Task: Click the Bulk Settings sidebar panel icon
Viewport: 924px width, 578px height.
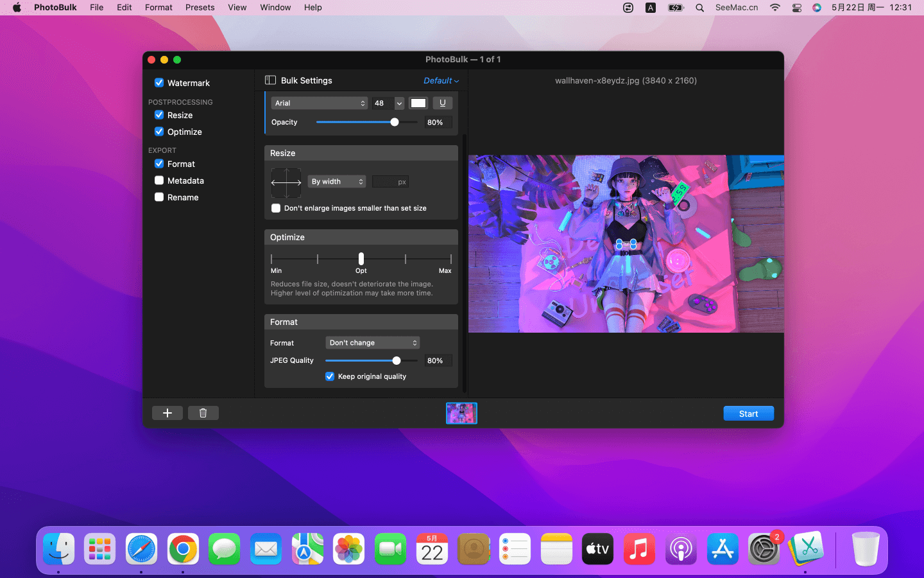Action: [x=271, y=80]
